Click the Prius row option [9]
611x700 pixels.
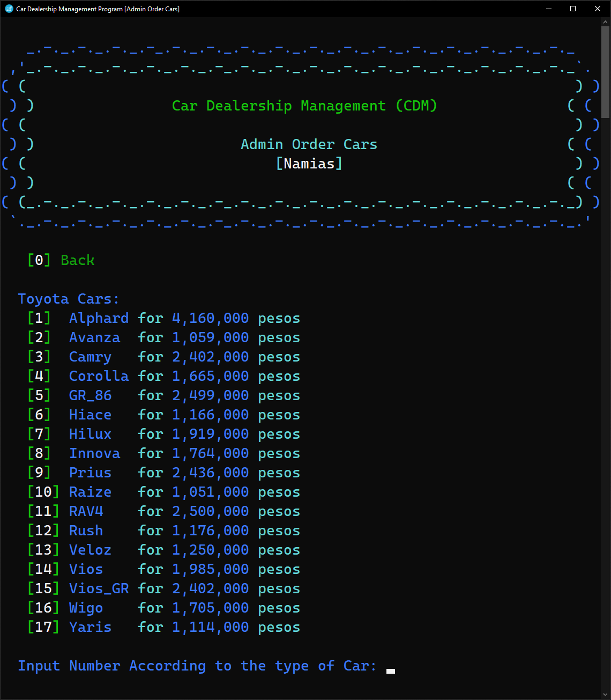[x=163, y=473]
